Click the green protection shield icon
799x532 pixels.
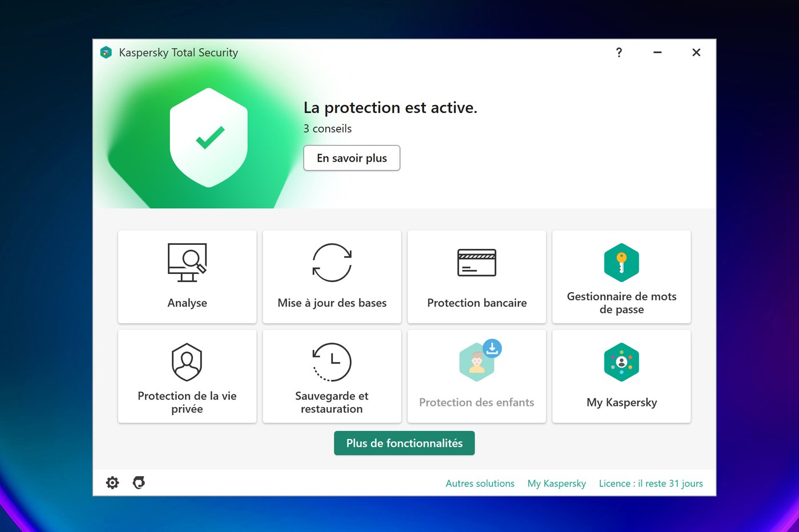coord(209,138)
